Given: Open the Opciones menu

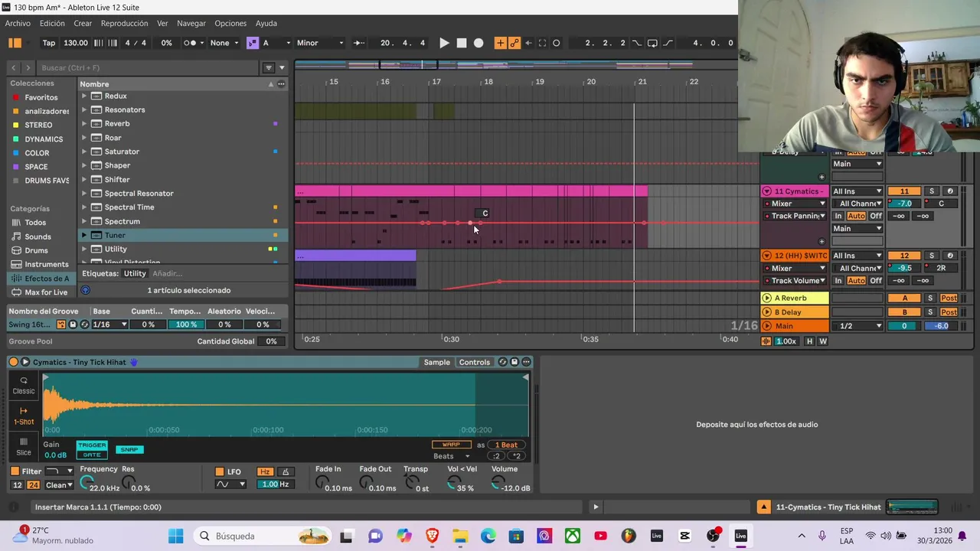Looking at the screenshot, I should click(230, 23).
